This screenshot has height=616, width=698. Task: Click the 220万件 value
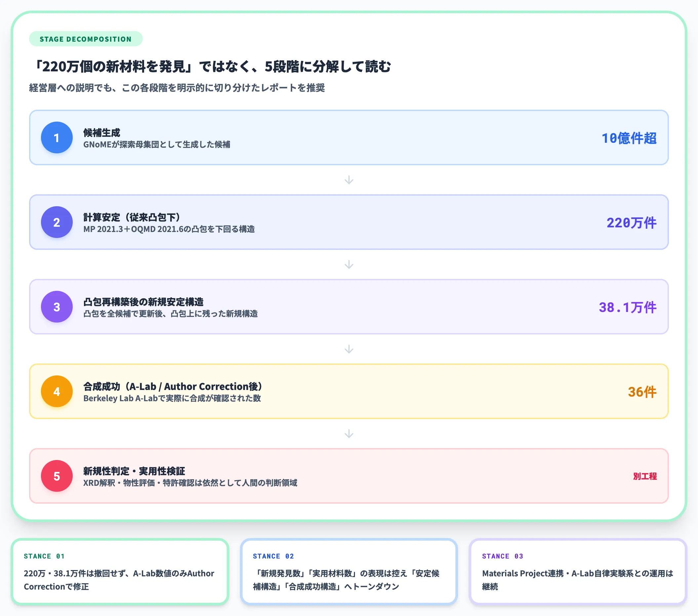[x=632, y=223]
